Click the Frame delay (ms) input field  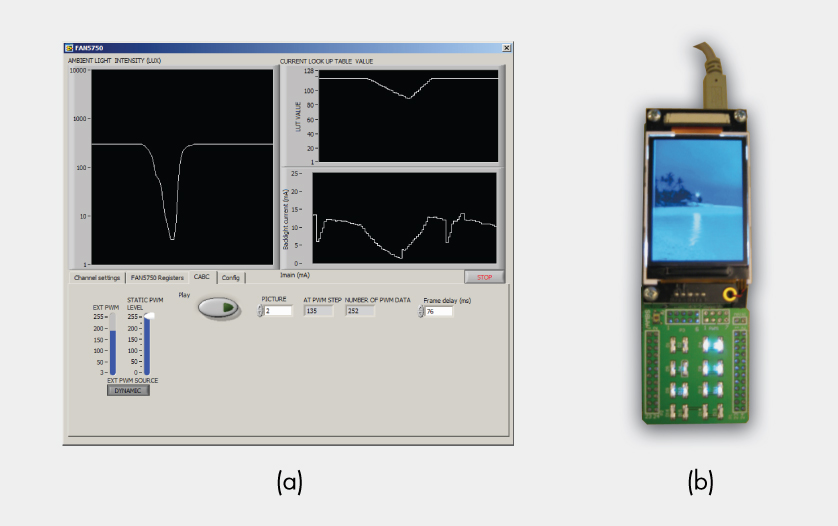click(x=439, y=311)
